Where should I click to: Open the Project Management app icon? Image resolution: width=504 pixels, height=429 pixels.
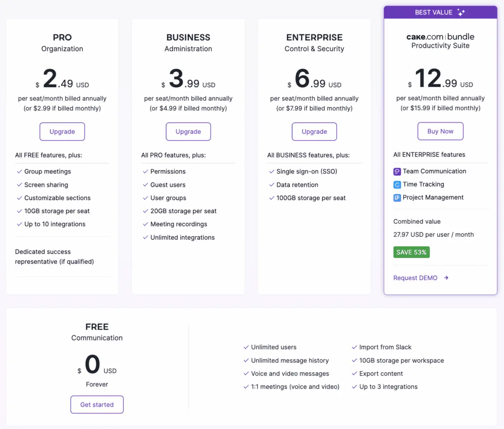pyautogui.click(x=397, y=197)
